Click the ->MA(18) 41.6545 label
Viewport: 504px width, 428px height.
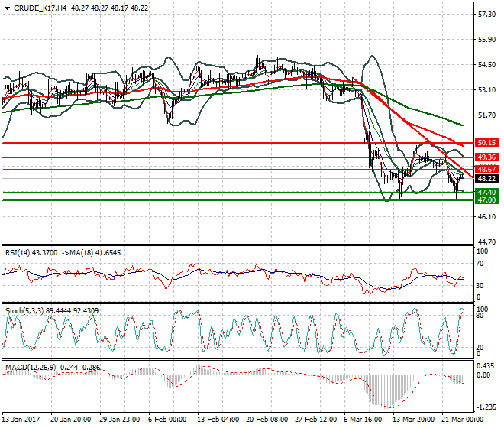91,253
